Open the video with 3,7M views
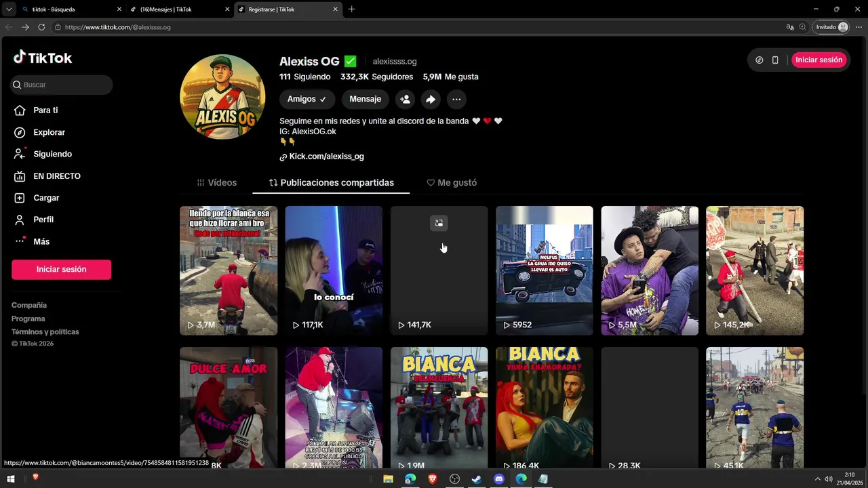The height and width of the screenshot is (488, 868). [229, 270]
